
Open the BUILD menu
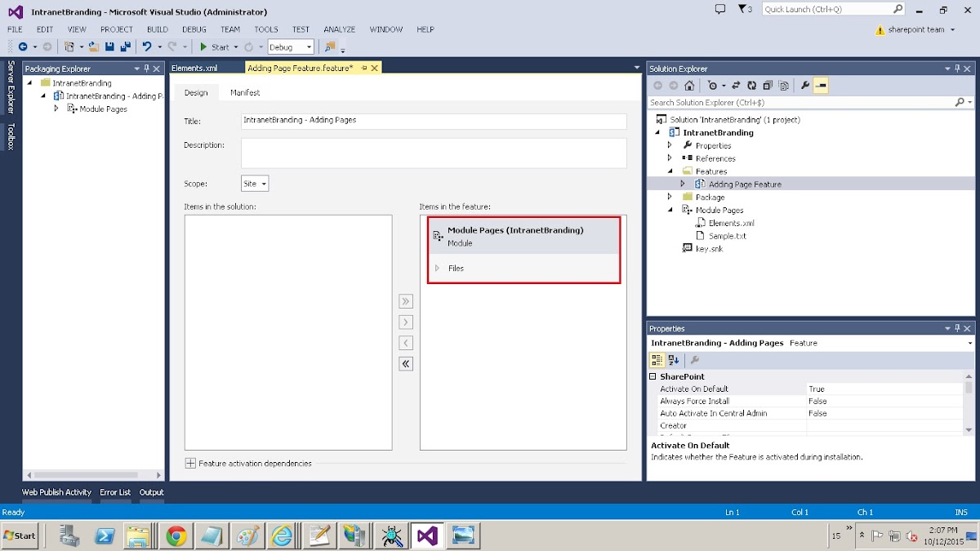(x=158, y=29)
